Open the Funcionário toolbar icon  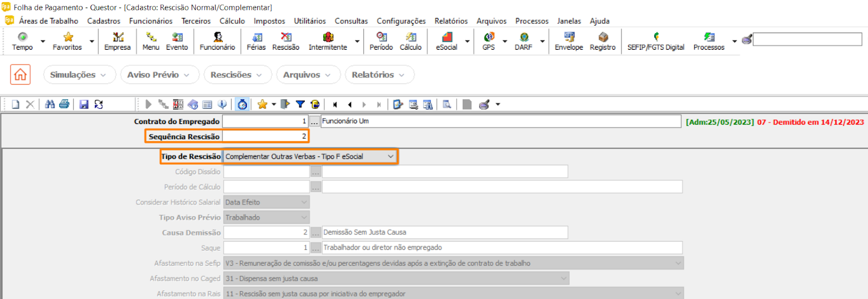click(218, 41)
